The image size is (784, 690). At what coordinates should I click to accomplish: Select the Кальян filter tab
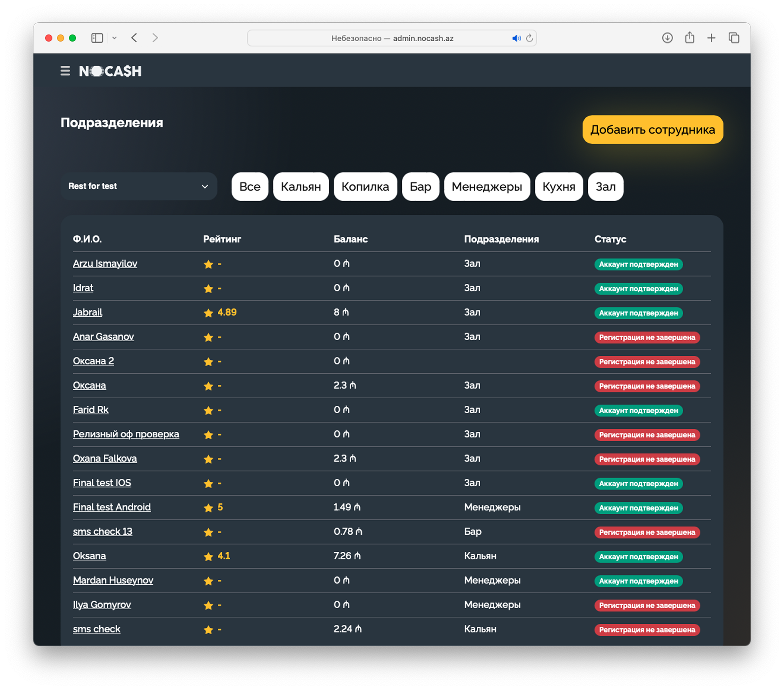pos(301,187)
